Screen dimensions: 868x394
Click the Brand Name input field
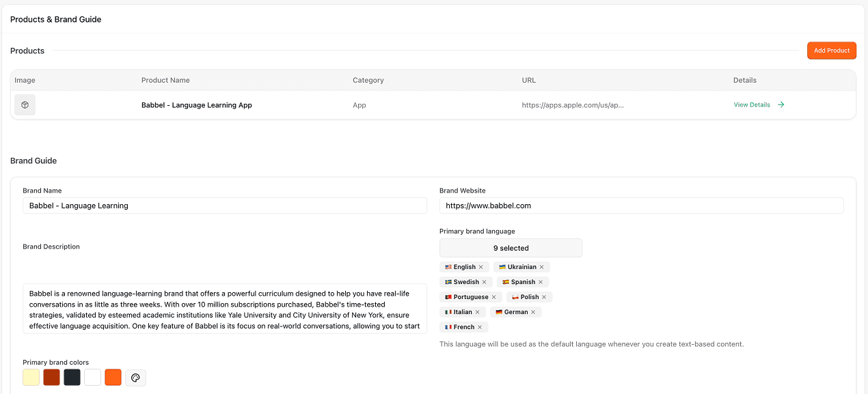tap(225, 206)
